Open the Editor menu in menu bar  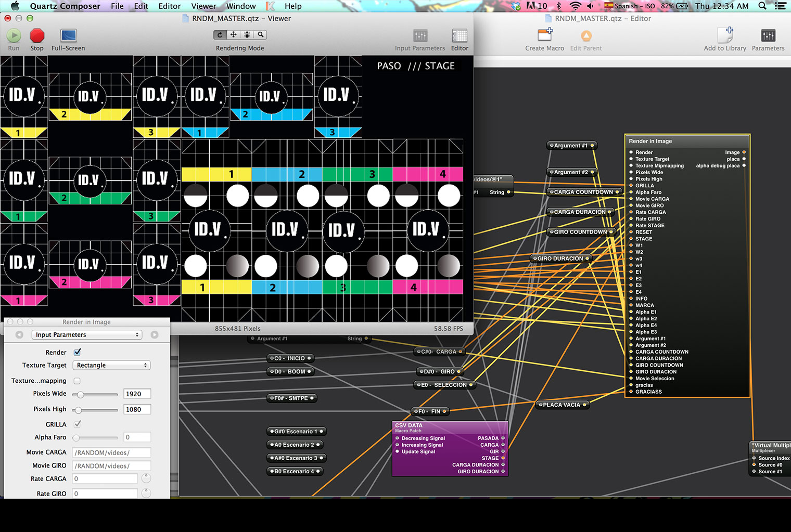point(170,6)
